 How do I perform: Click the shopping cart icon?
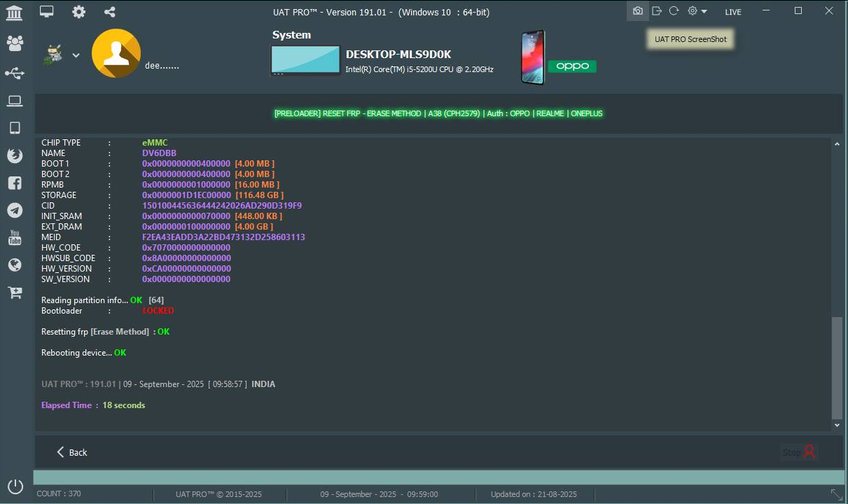pos(15,293)
